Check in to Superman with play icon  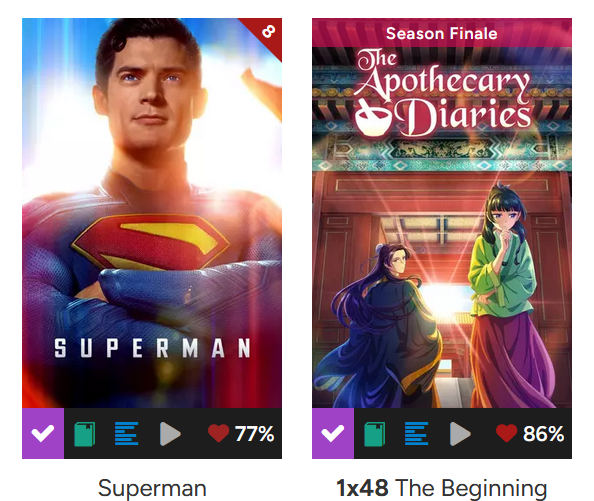(170, 434)
